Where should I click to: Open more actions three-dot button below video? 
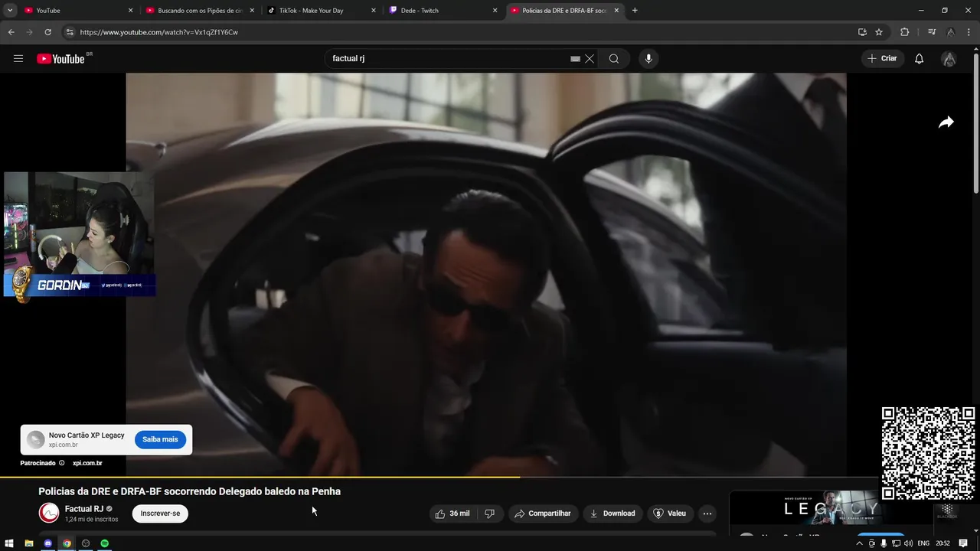pyautogui.click(x=707, y=514)
